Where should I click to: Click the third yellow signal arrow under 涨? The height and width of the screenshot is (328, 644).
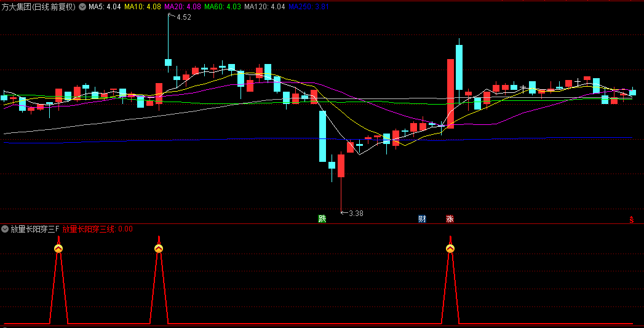click(450, 249)
